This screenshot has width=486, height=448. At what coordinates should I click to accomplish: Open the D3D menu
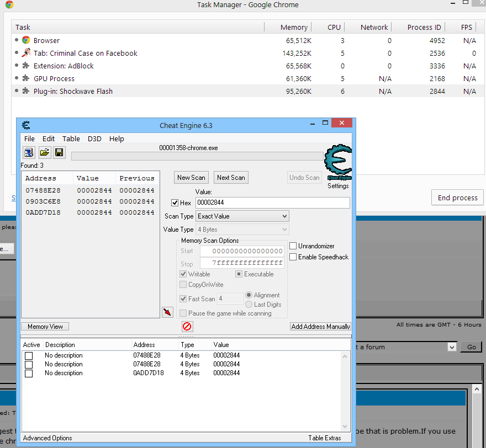[x=94, y=139]
